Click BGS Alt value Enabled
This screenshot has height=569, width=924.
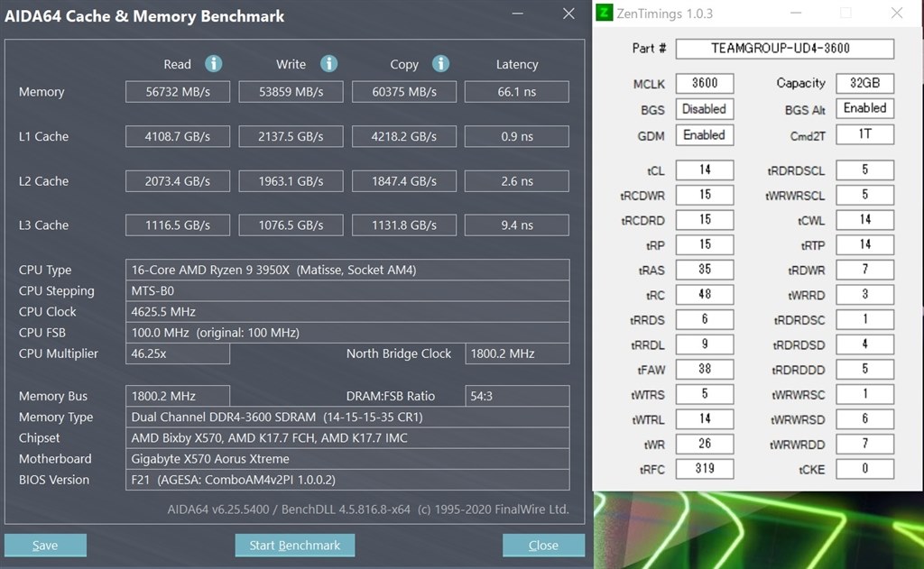pos(864,108)
